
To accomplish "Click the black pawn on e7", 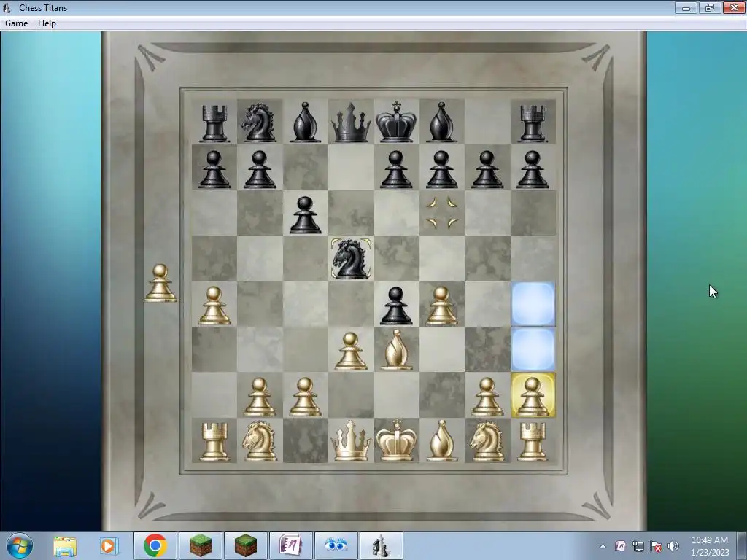I will click(396, 169).
